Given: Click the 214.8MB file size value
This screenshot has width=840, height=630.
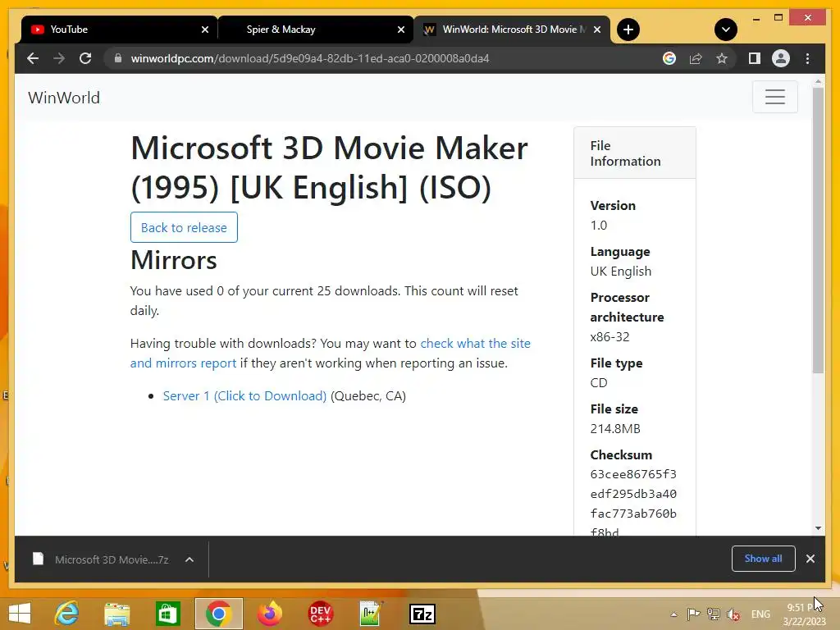Looking at the screenshot, I should tap(615, 428).
